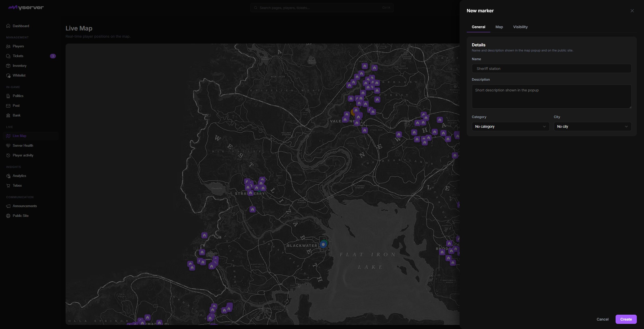Click the blue shield marker near Blackwater

pos(323,245)
